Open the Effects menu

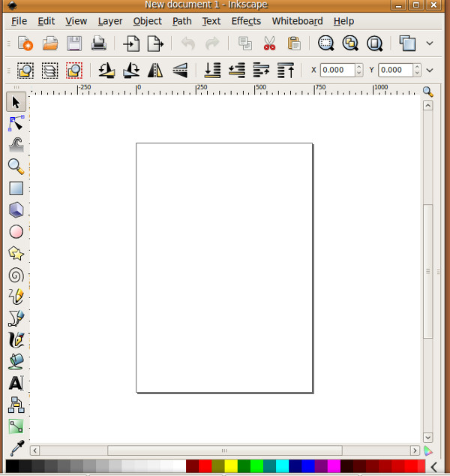click(x=246, y=21)
